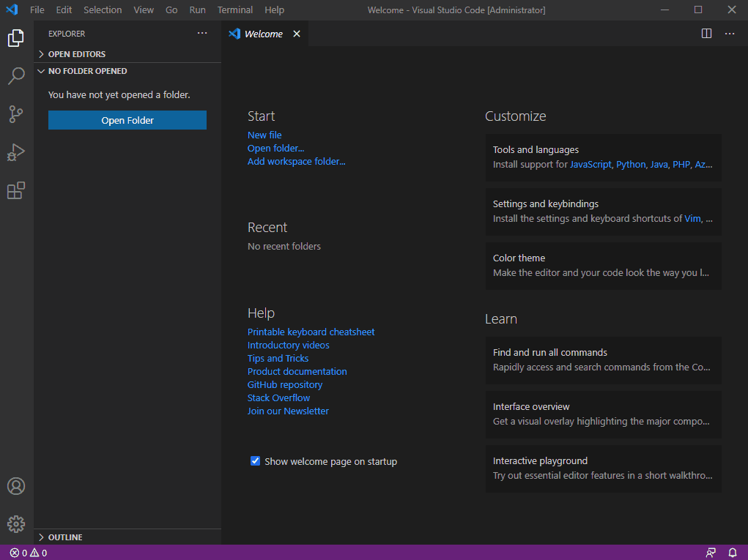Screen dimensions: 748x560
Task: Click the feedback icon in status bar
Action: pyautogui.click(x=711, y=553)
